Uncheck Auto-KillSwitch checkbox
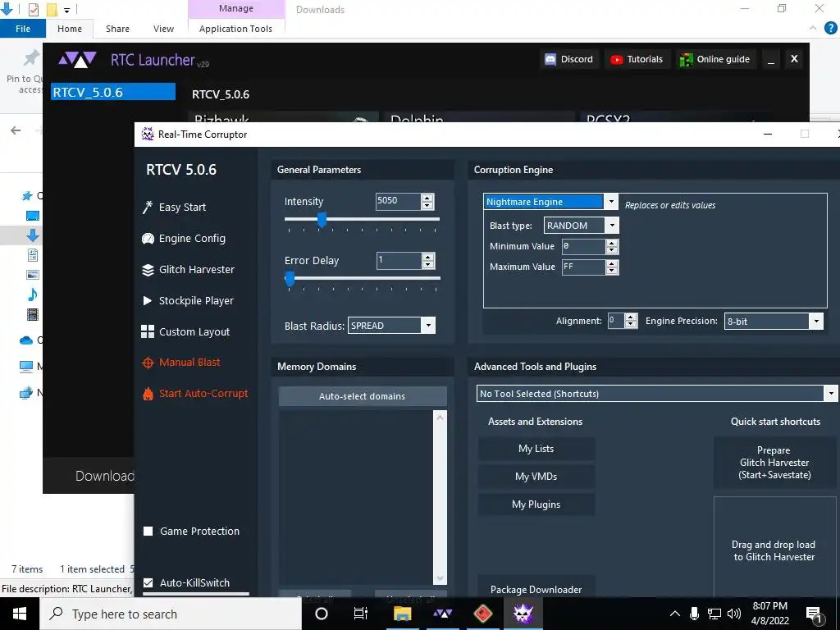This screenshot has height=630, width=840. click(148, 583)
